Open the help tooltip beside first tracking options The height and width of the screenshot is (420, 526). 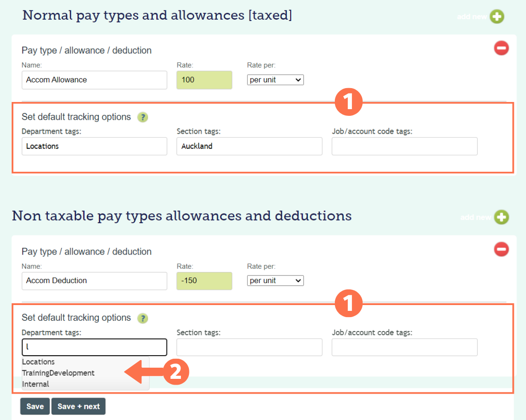tap(142, 117)
